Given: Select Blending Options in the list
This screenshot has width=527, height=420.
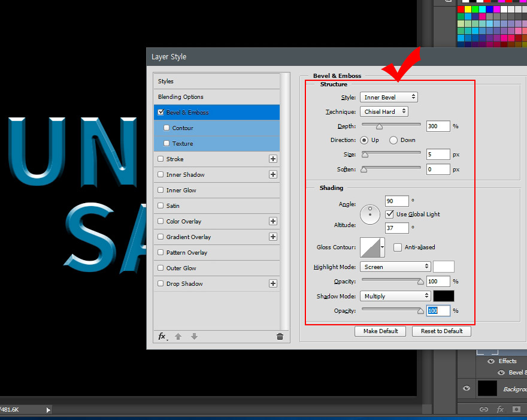Looking at the screenshot, I should tap(217, 96).
